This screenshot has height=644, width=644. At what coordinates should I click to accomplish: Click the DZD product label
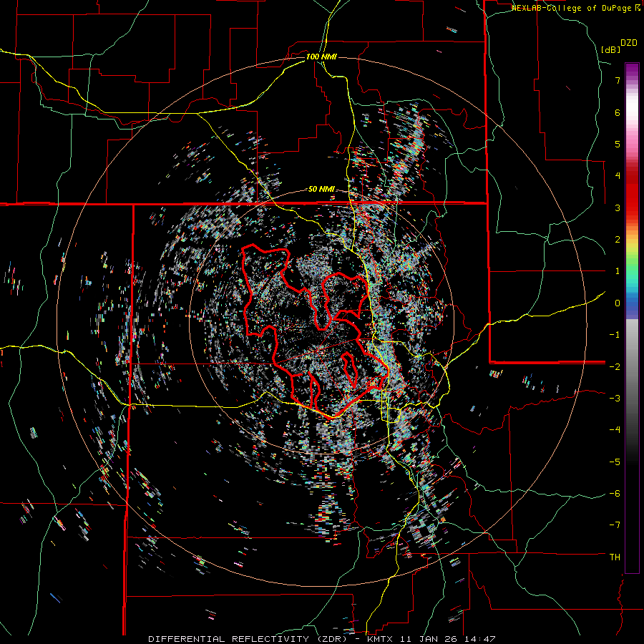(628, 43)
